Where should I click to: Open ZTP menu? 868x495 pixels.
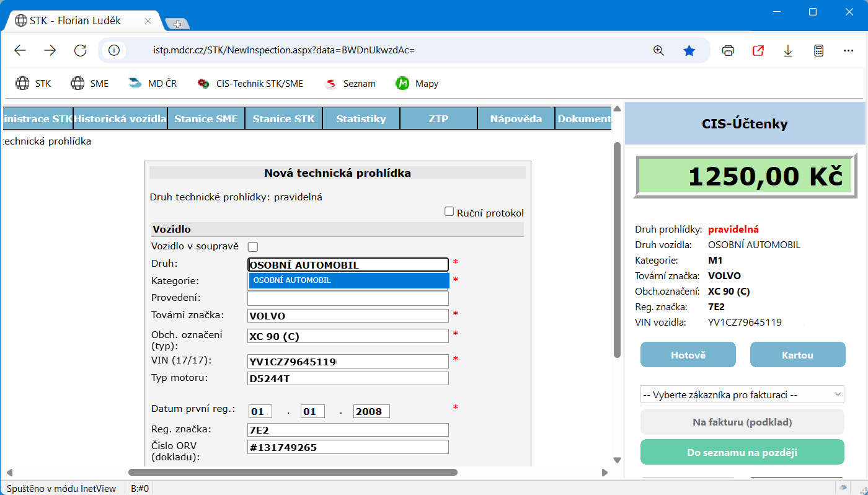pos(439,118)
